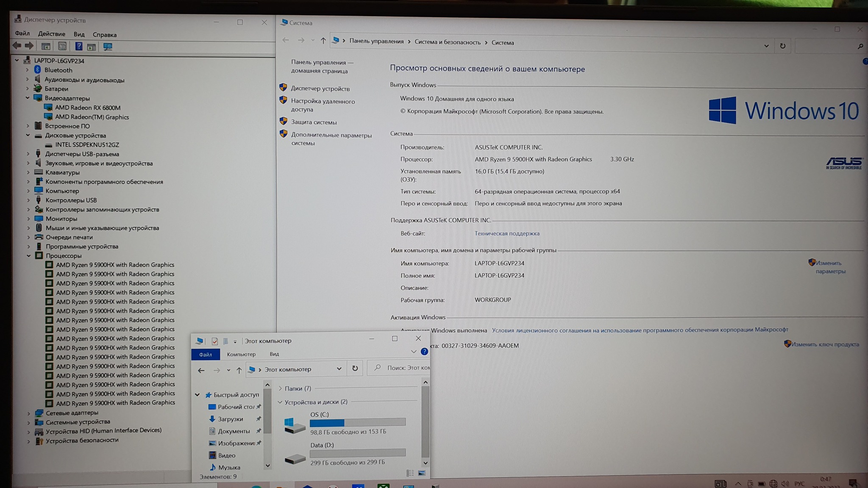Open the action center notification icon
The width and height of the screenshot is (868, 488).
click(853, 483)
